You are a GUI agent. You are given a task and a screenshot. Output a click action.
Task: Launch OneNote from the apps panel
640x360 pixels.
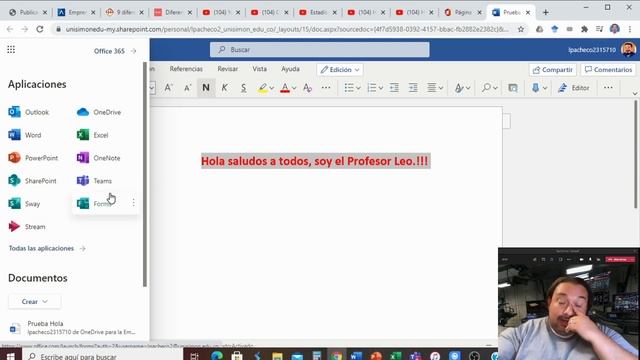99,158
